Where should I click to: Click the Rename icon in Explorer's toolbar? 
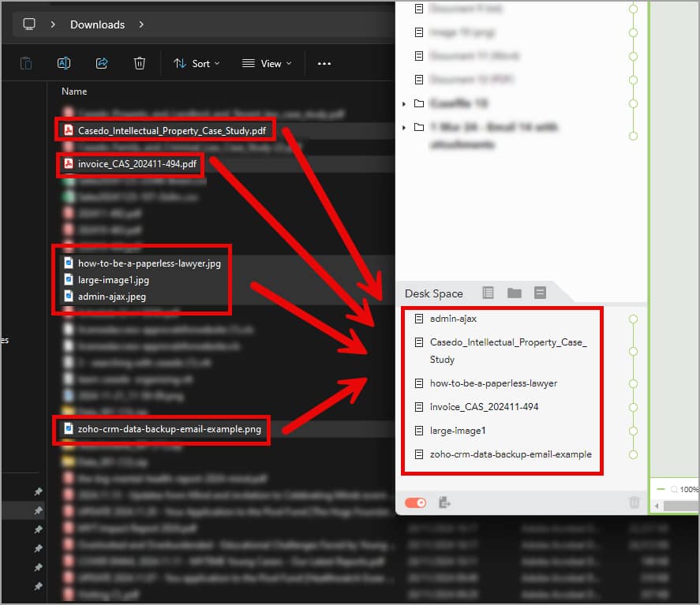[64, 63]
